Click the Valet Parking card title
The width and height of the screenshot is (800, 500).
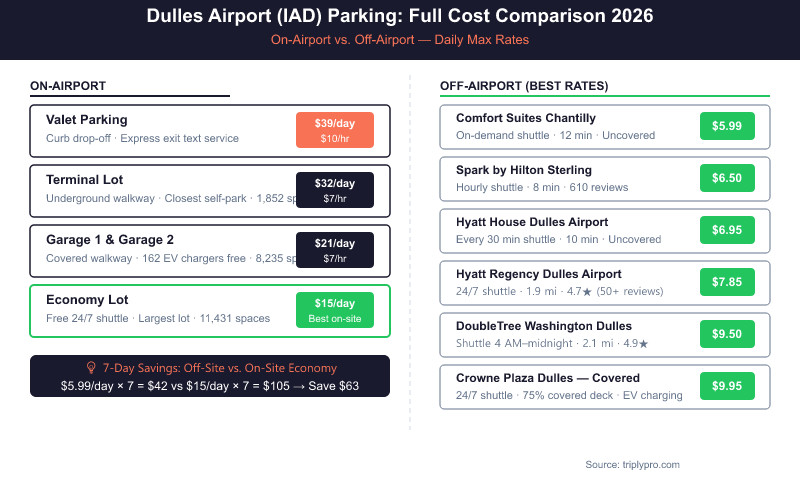click(87, 120)
